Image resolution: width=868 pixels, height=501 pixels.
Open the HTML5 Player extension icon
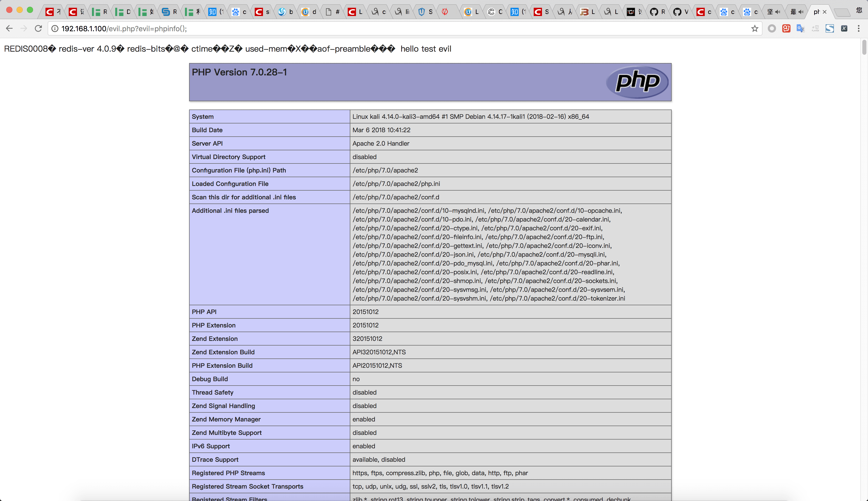pos(815,29)
